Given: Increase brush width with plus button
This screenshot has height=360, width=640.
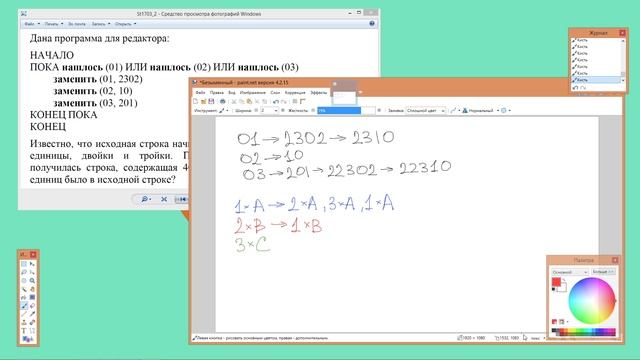Looking at the screenshot, I should (x=282, y=110).
